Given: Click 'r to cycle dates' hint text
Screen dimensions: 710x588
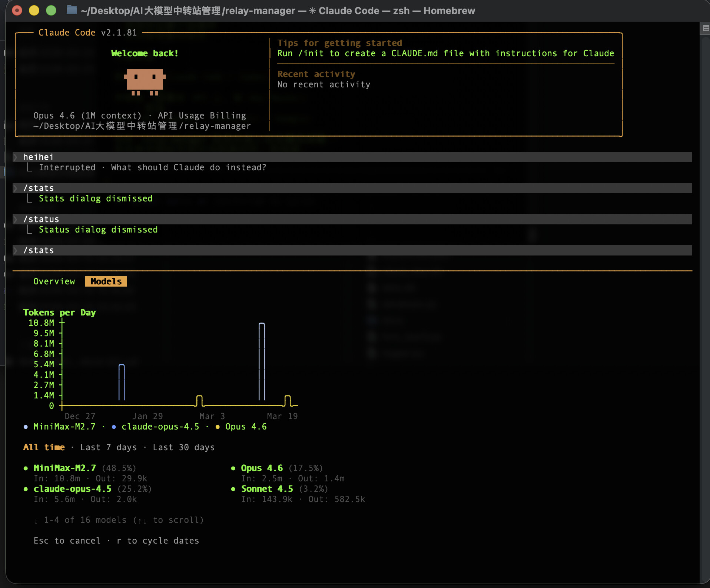Looking at the screenshot, I should pos(158,541).
